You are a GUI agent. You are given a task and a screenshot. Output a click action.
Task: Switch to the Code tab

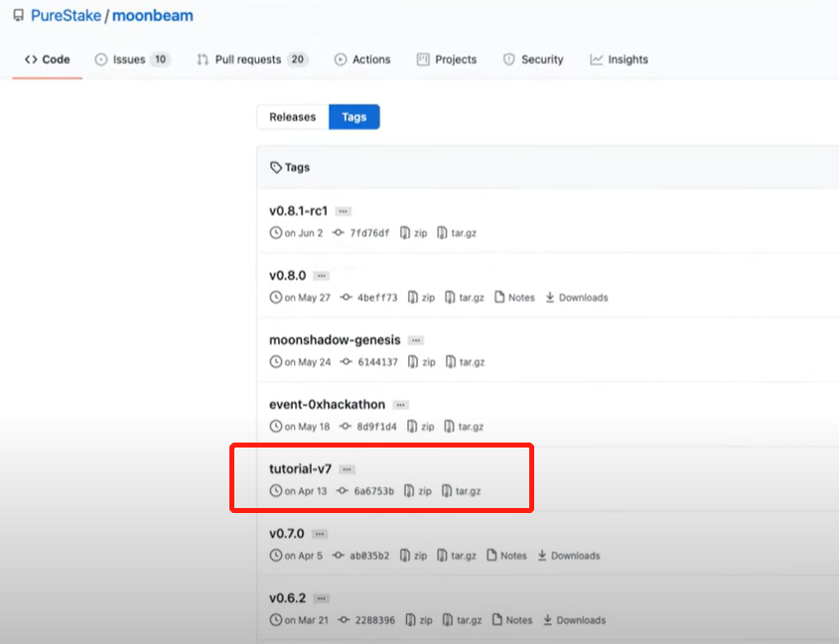(47, 60)
